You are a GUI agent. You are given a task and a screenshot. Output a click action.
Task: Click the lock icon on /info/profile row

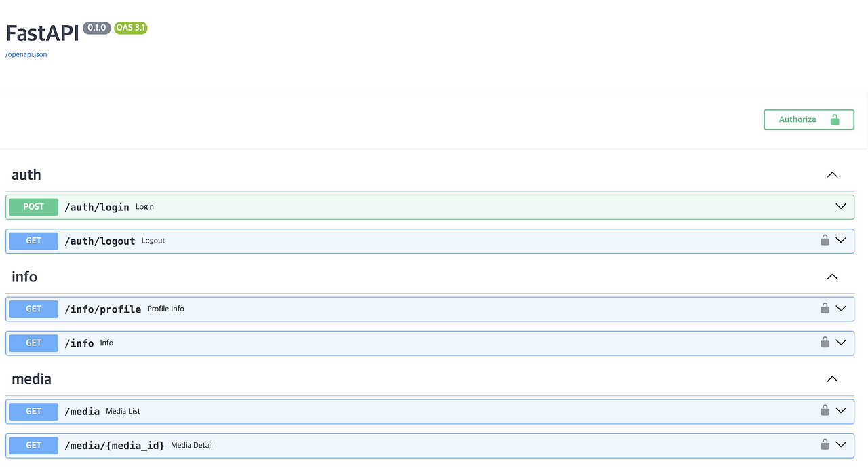pos(825,308)
